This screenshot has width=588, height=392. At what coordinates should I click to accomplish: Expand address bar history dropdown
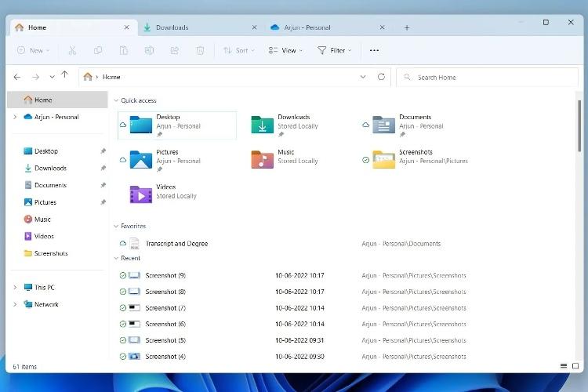click(363, 77)
